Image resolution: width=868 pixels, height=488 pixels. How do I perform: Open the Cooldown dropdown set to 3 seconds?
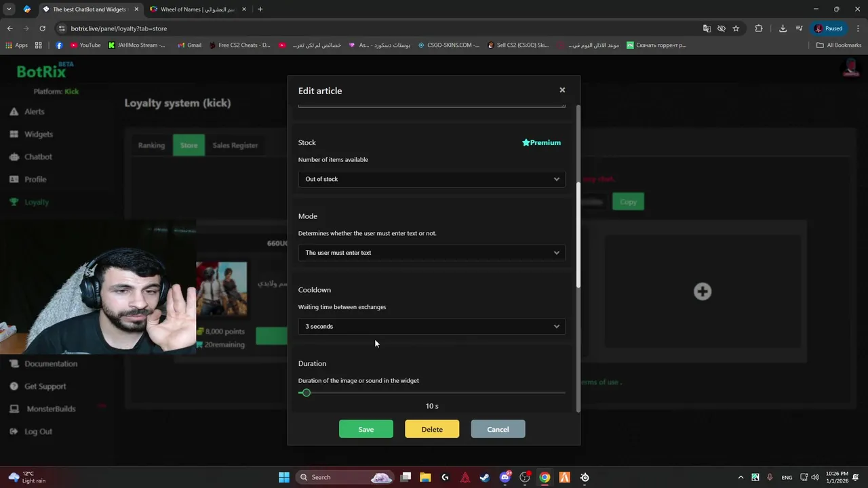[x=431, y=327]
